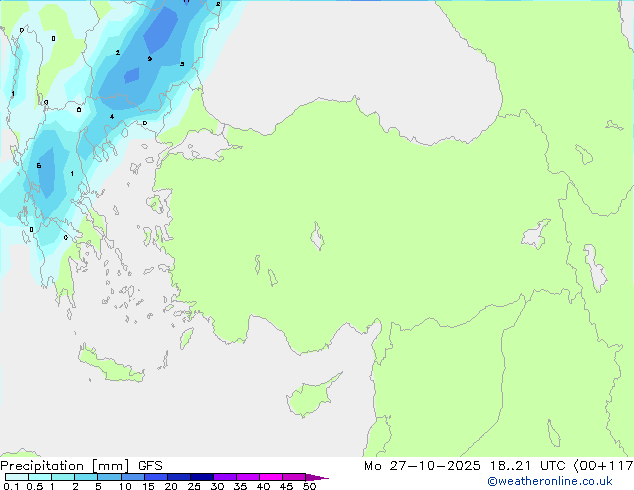
Task: Click the date 'Mo 27-10-2025'
Action: [422, 466]
